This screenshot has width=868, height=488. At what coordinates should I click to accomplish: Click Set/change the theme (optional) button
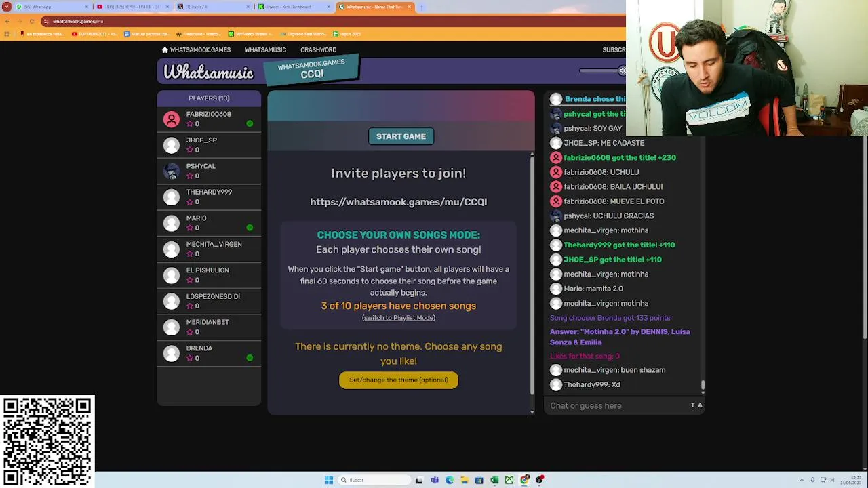click(x=399, y=380)
